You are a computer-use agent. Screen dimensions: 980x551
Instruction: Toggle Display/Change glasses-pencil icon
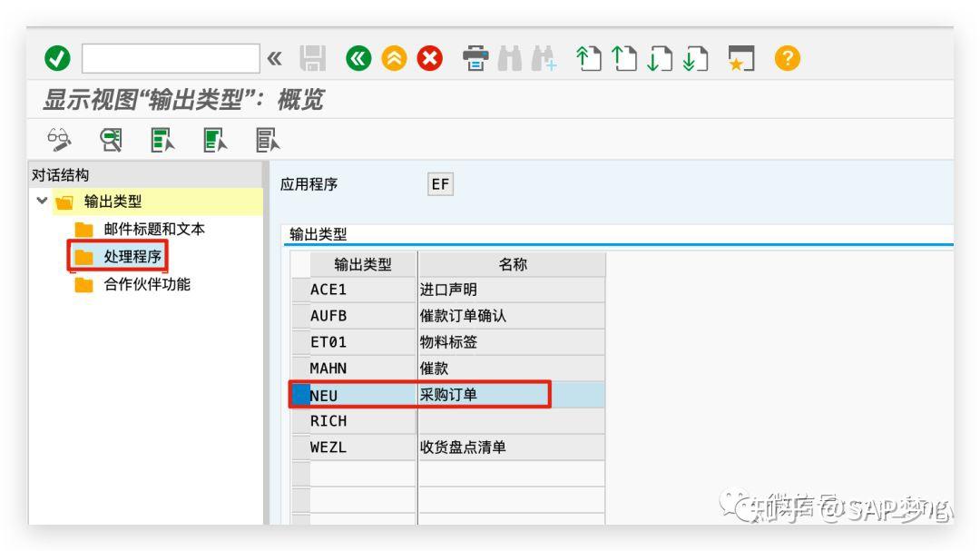point(59,140)
